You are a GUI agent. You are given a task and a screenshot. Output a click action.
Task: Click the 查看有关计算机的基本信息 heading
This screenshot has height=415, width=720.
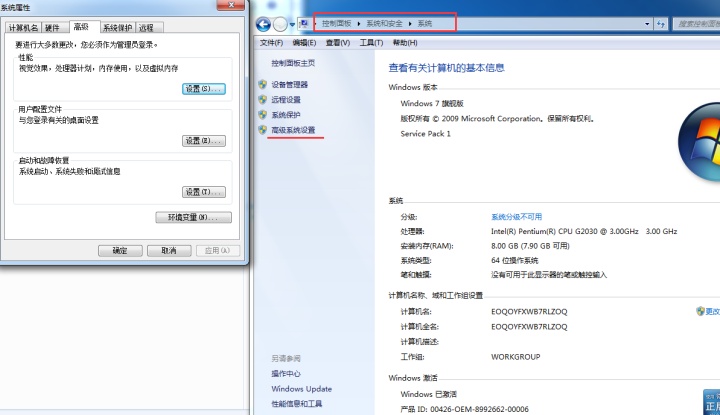[x=446, y=68]
